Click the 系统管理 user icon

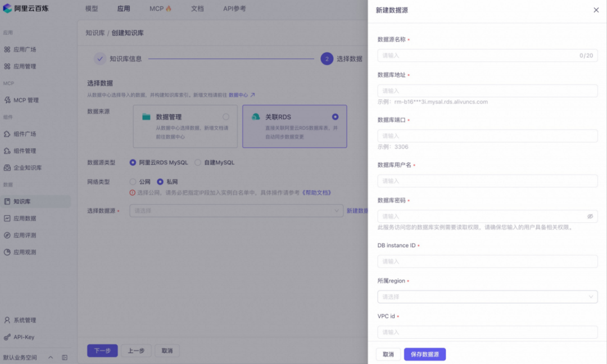pos(7,320)
